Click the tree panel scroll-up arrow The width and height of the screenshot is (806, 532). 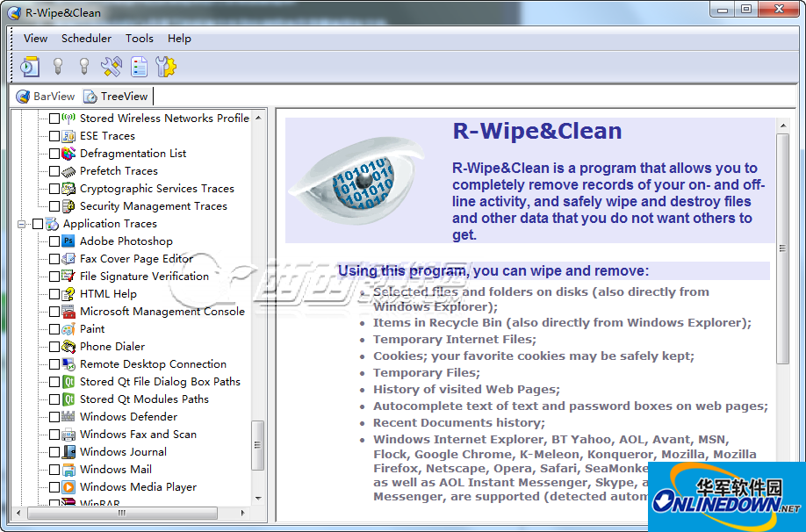point(258,118)
